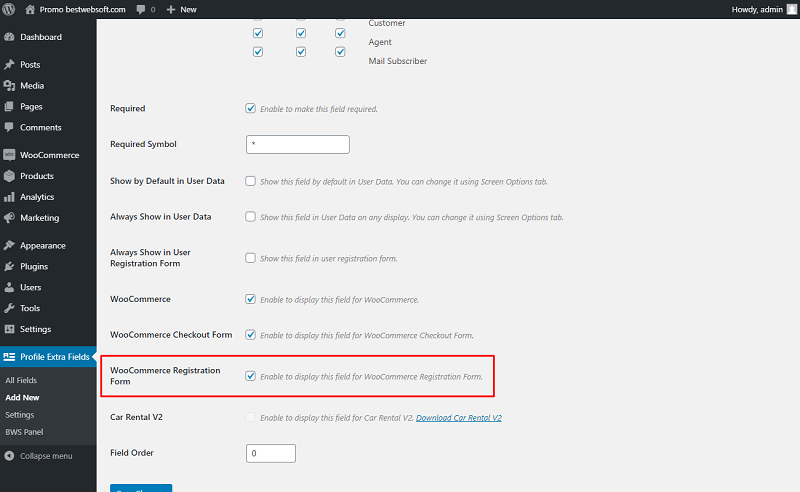This screenshot has width=800, height=492.
Task: Open the Plugins plug icon
Action: pos(9,266)
